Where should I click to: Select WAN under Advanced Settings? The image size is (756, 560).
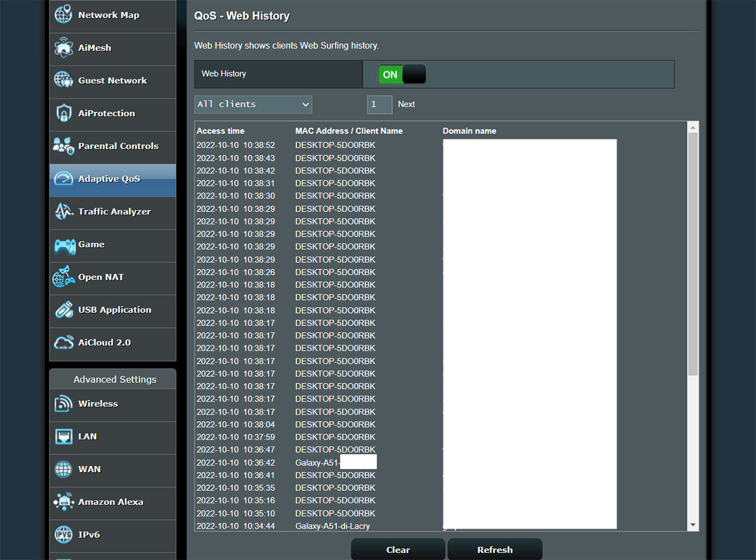pos(63,469)
